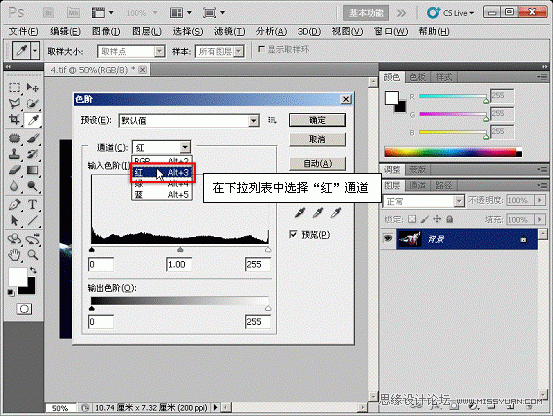Select the Horizontal Type tool
The height and width of the screenshot is (416, 553).
32,204
